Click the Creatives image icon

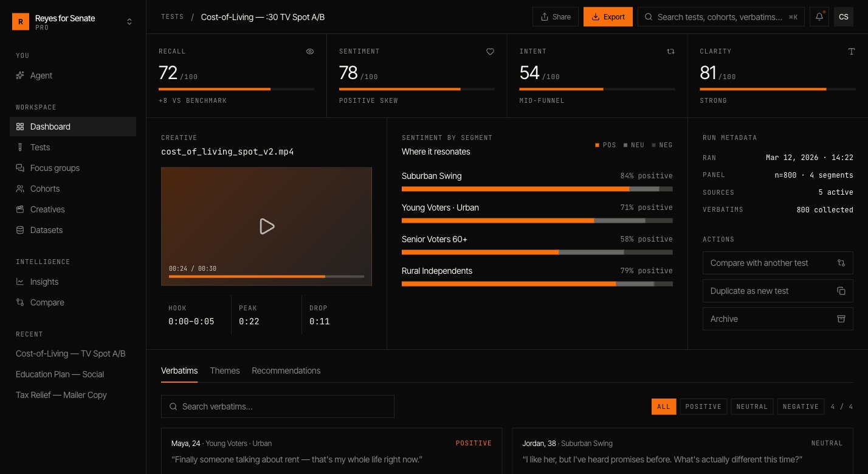[20, 209]
